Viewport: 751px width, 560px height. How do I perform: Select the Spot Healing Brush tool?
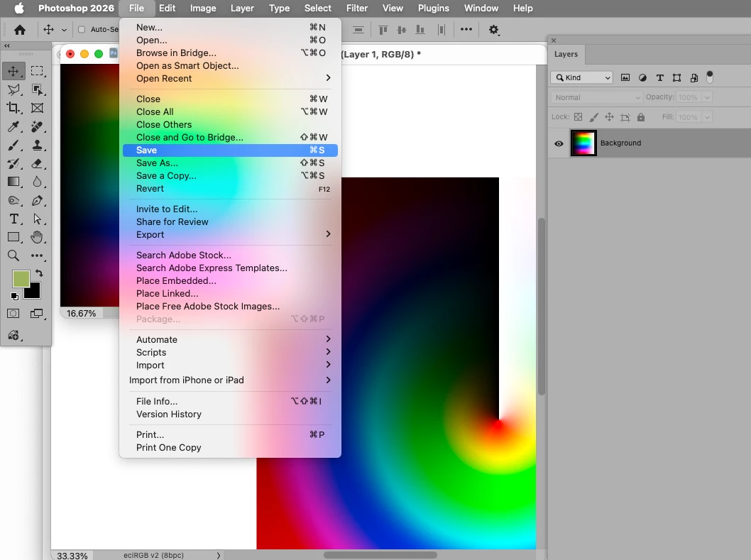[x=37, y=126]
